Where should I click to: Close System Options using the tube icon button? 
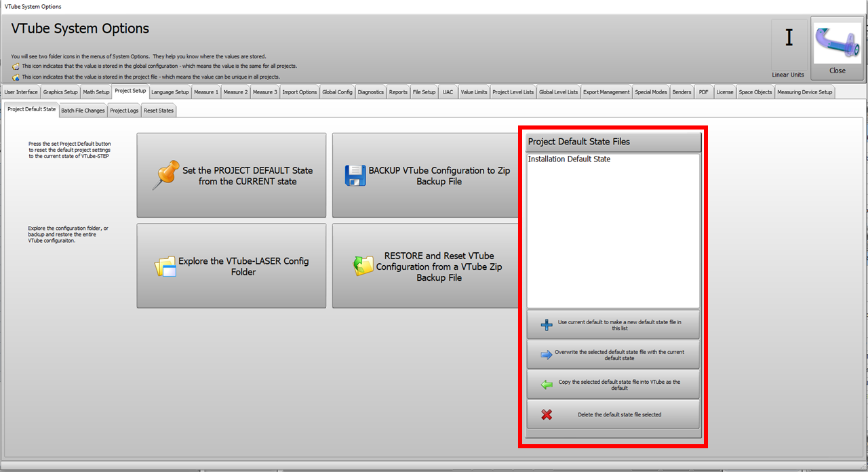(x=837, y=49)
